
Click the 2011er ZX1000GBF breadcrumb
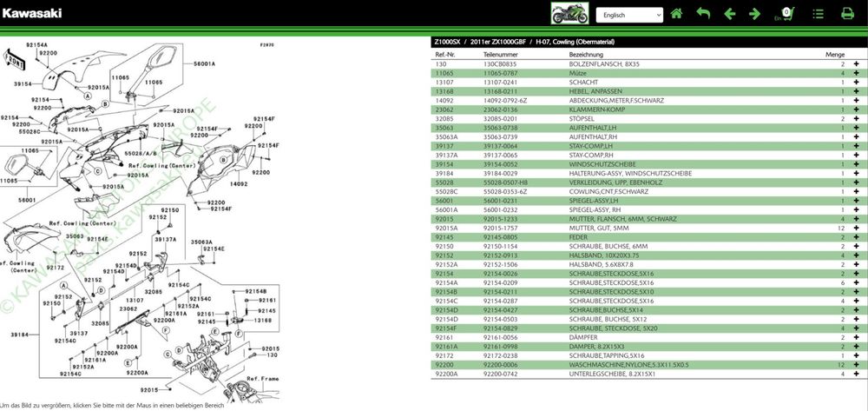[497, 42]
